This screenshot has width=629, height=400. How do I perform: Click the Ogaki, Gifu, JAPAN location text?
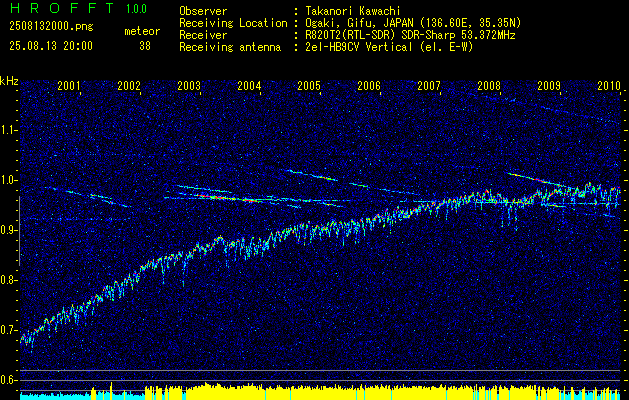[411, 23]
